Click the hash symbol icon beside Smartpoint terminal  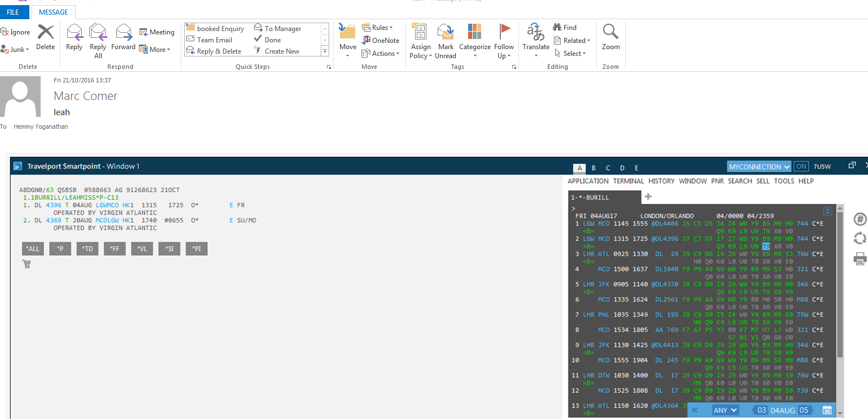point(860,219)
